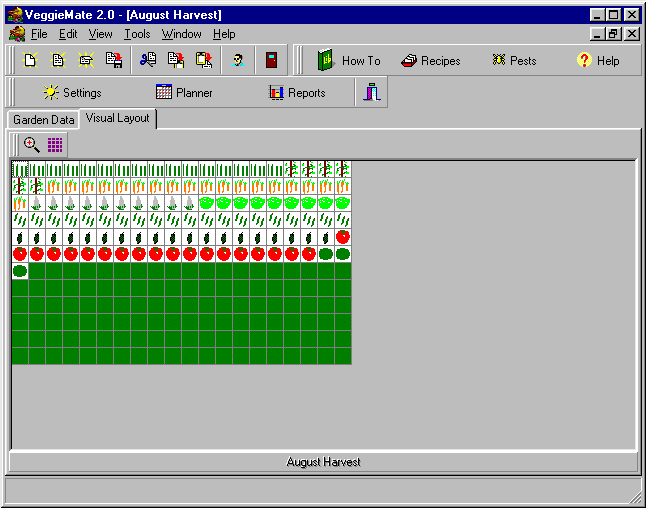Open the Pests reference
This screenshot has width=646, height=508.
(x=513, y=61)
